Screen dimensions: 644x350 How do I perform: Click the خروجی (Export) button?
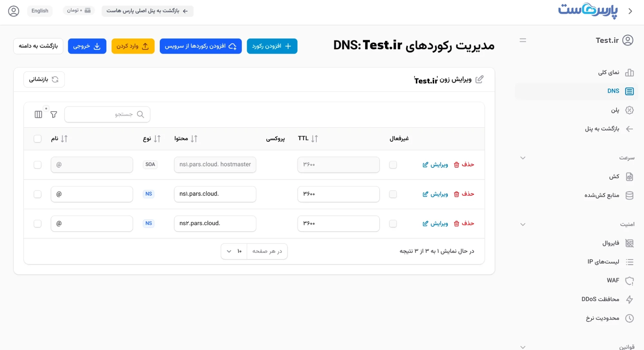coord(87,46)
